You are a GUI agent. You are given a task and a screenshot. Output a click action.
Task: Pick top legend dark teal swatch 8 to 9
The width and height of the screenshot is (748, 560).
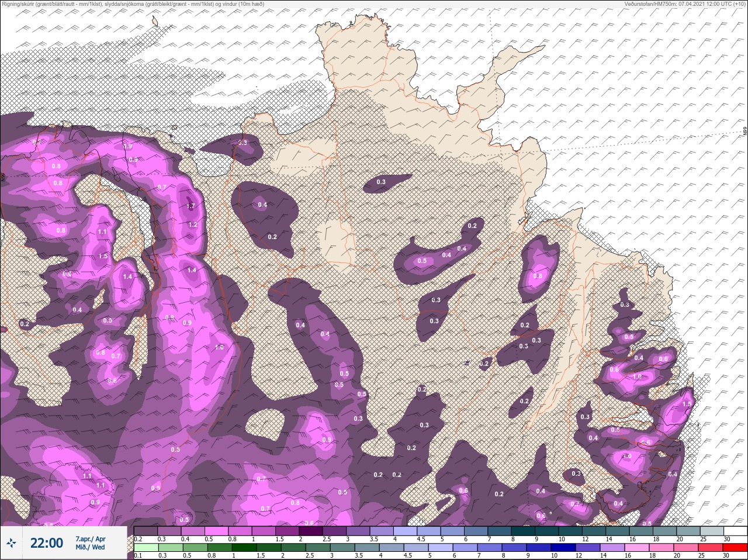523,531
